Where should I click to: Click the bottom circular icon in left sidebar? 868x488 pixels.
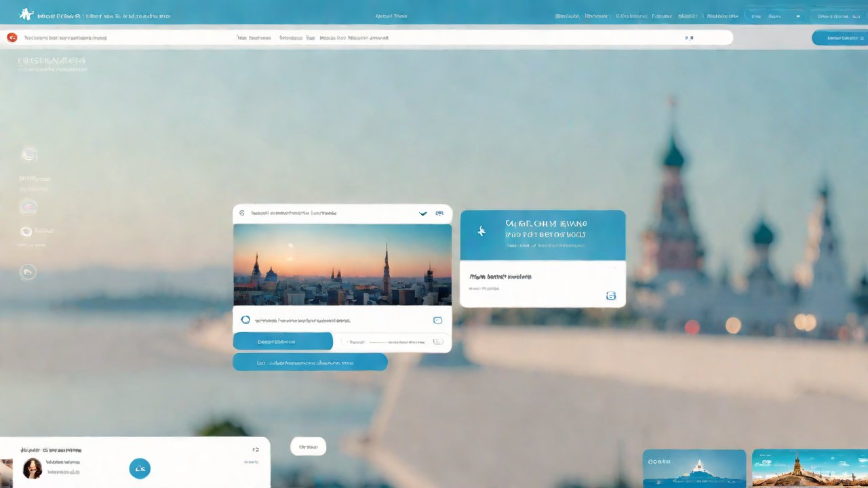pos(28,272)
